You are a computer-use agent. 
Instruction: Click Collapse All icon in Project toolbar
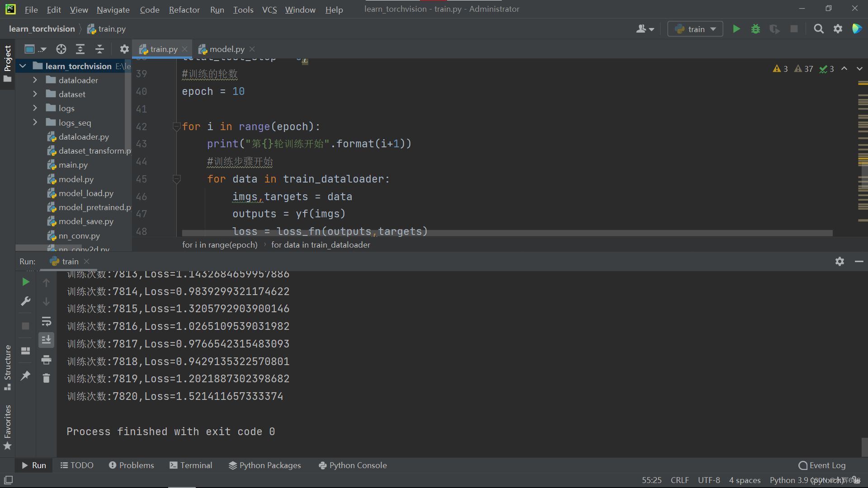(100, 49)
